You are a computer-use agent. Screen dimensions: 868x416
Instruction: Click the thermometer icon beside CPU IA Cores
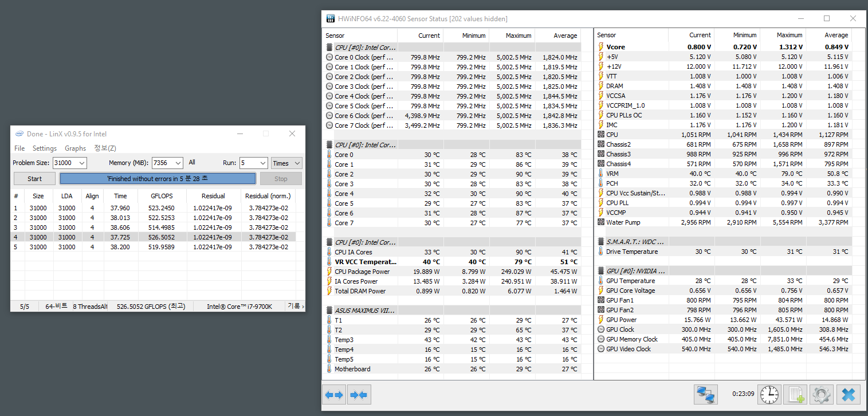coord(329,252)
